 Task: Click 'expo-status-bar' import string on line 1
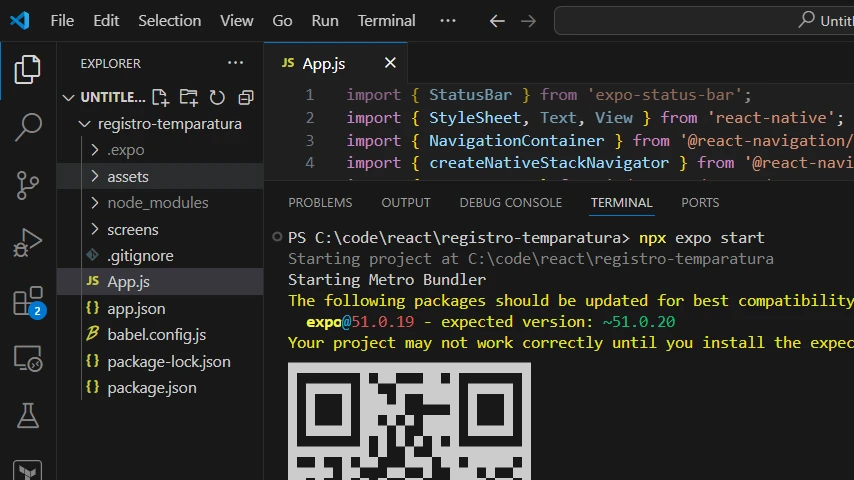[665, 95]
